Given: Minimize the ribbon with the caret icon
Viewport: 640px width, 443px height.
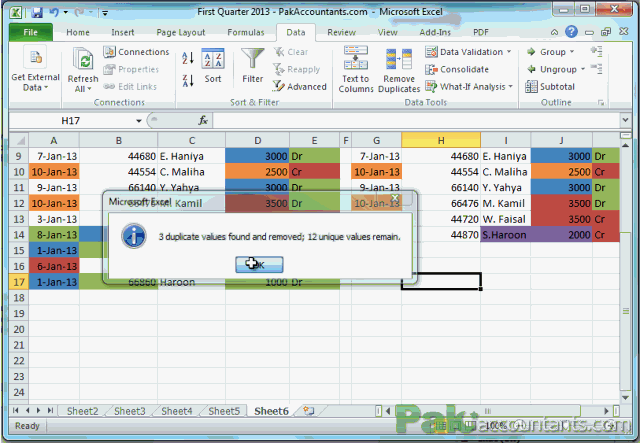Looking at the screenshot, I should (x=554, y=32).
